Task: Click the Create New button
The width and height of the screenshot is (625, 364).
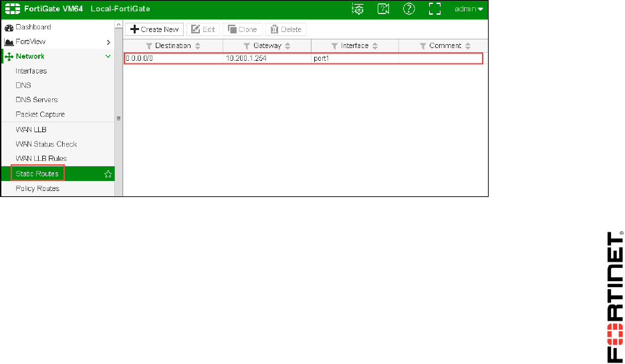Action: 154,29
